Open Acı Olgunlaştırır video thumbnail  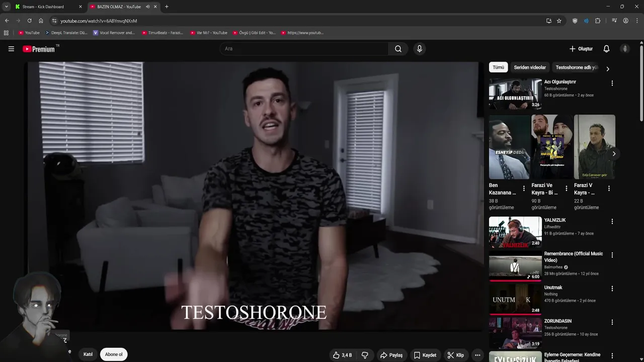coord(515,94)
